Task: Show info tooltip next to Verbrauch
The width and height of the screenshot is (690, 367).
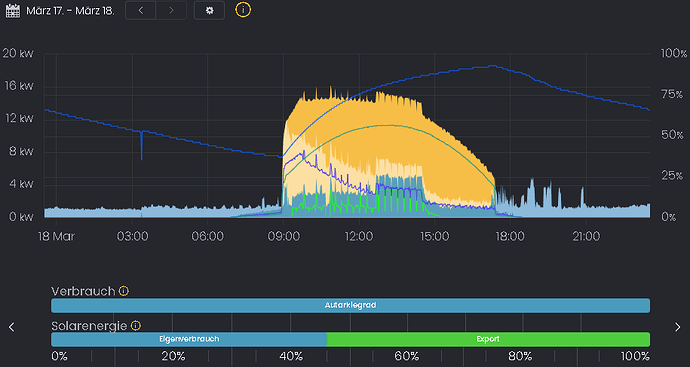Action: click(x=124, y=291)
